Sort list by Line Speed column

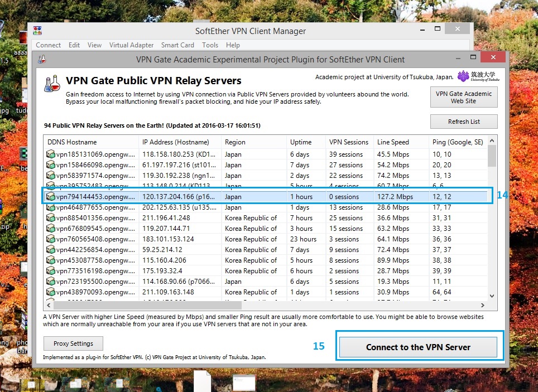coord(401,142)
